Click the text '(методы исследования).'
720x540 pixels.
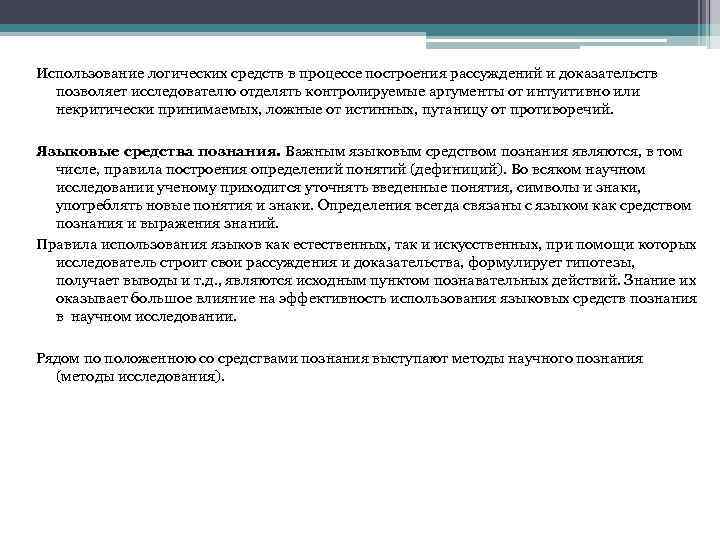141,377
